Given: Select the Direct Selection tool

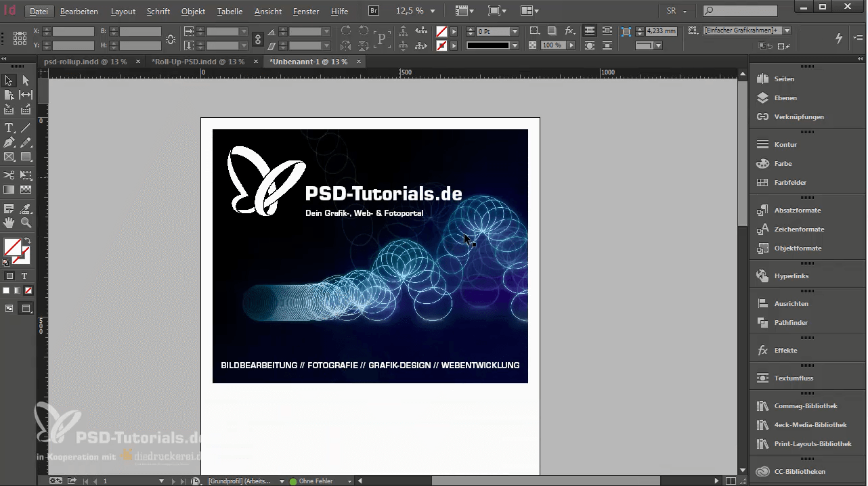Looking at the screenshot, I should coord(26,81).
